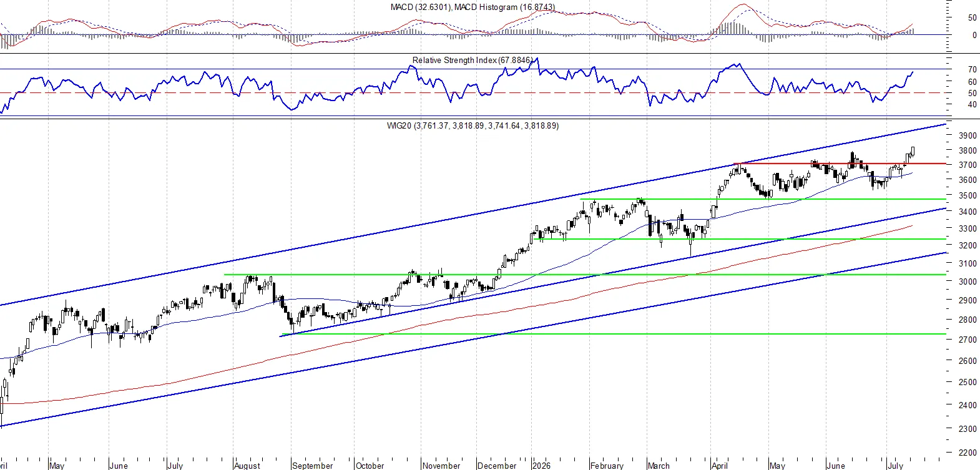Select the green horizontal line near 3500

tap(763, 199)
